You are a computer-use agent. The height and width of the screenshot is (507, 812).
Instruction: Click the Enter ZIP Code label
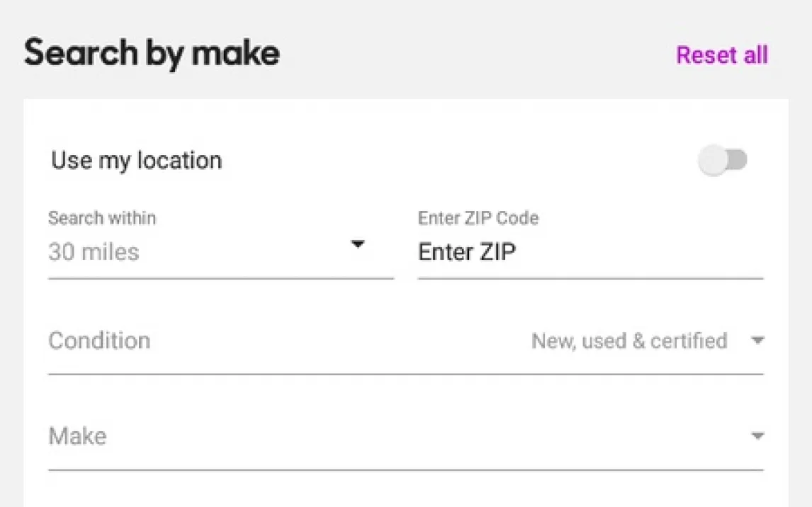tap(478, 217)
